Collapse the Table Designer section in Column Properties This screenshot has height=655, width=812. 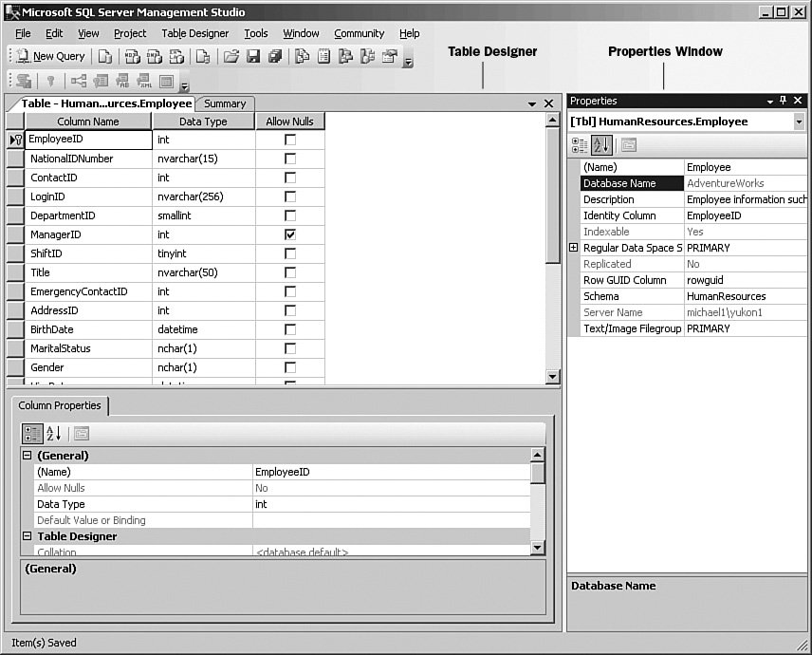click(x=27, y=536)
